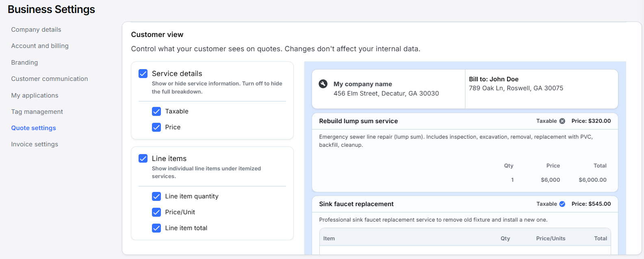This screenshot has width=644, height=259.
Task: Click the Taxable X icon on Rebuild service
Action: click(x=562, y=121)
